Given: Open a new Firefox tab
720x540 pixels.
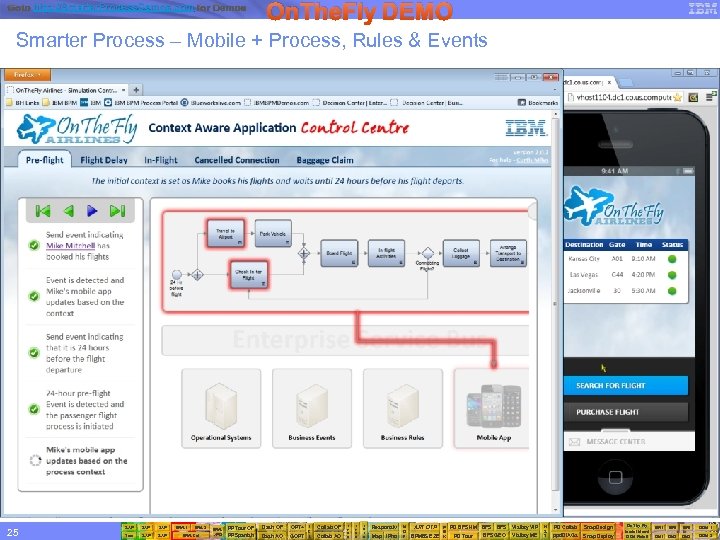Looking at the screenshot, I should 136,90.
